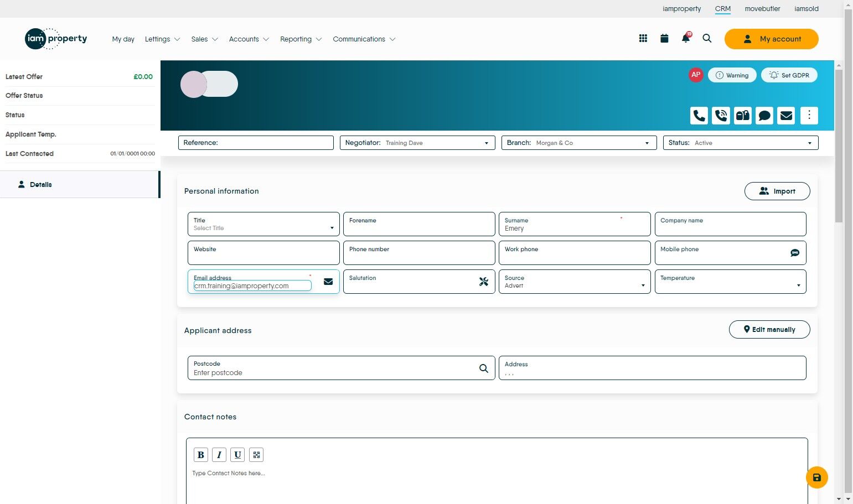Open the Negotiator dropdown
The image size is (853, 504).
(x=486, y=143)
